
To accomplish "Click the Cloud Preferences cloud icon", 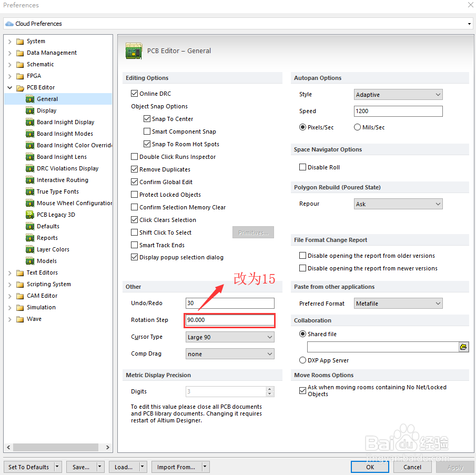I will [x=9, y=24].
